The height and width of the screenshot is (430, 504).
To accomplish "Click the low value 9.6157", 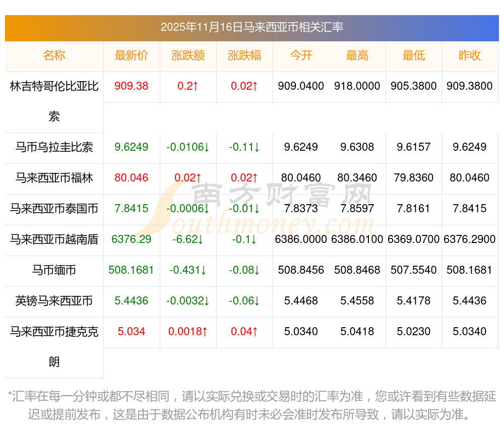I will tap(414, 147).
